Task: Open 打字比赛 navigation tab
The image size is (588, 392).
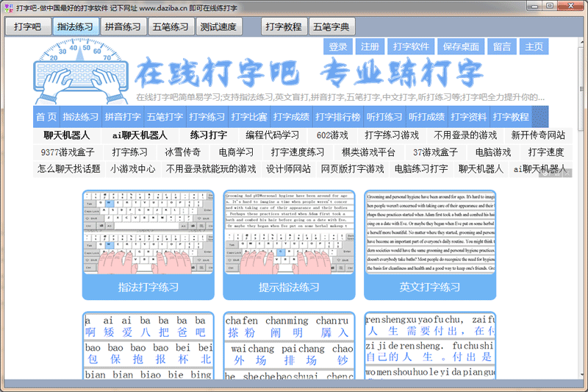Action: coord(249,117)
